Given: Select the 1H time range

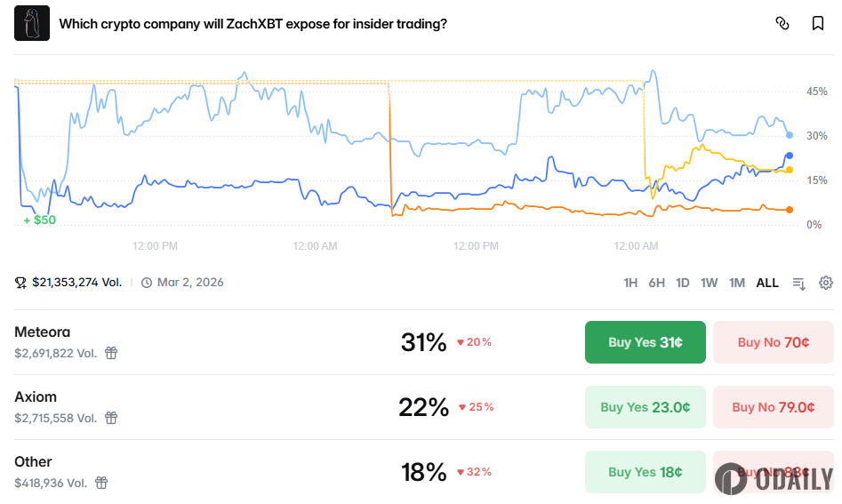Looking at the screenshot, I should click(x=630, y=283).
